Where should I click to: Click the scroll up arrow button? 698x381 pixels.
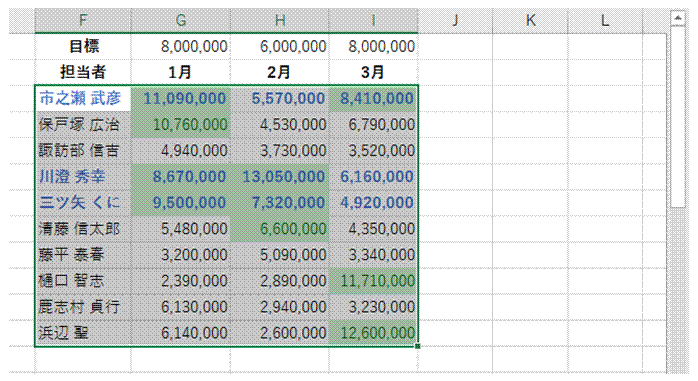point(678,18)
